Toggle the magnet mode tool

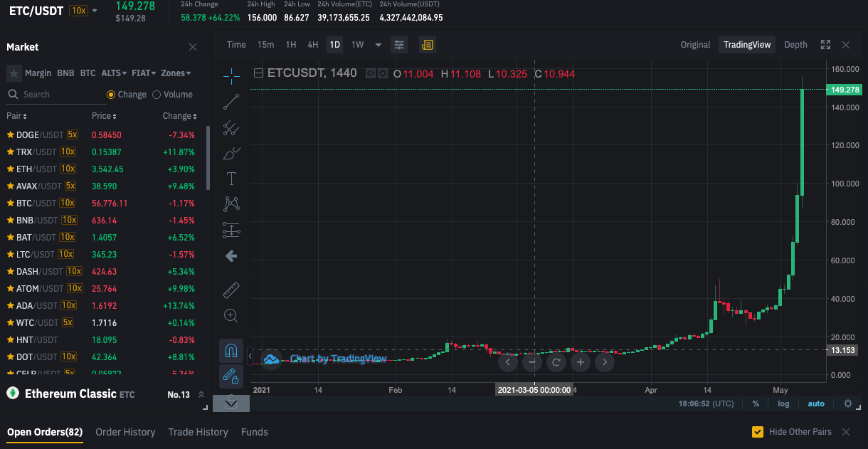tap(231, 350)
